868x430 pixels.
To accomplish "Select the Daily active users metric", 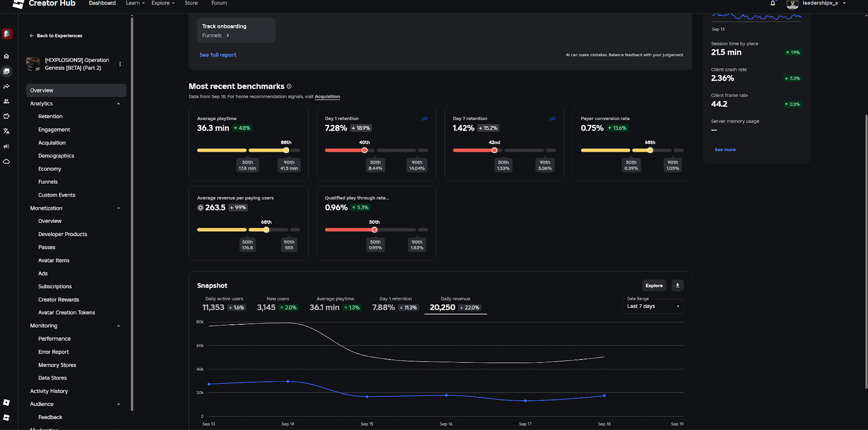I will coord(224,304).
